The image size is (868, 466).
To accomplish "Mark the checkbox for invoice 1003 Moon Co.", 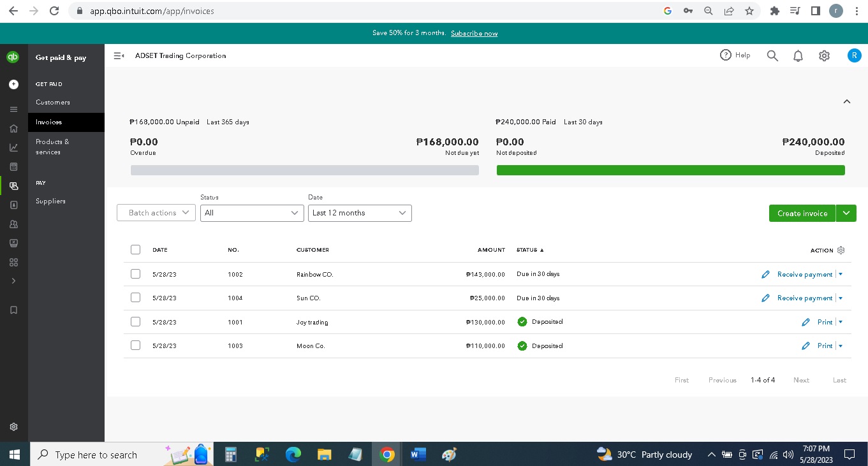I will click(135, 346).
